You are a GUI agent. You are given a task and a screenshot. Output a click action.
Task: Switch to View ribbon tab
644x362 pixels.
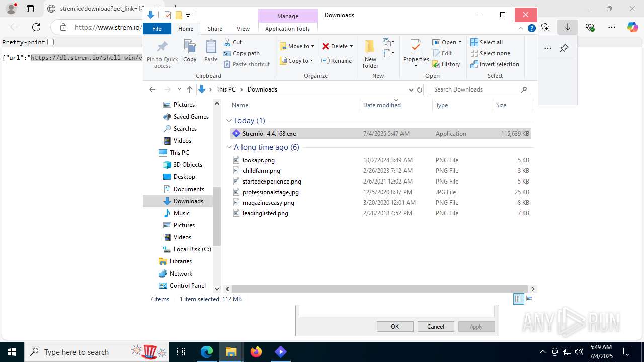tap(243, 29)
